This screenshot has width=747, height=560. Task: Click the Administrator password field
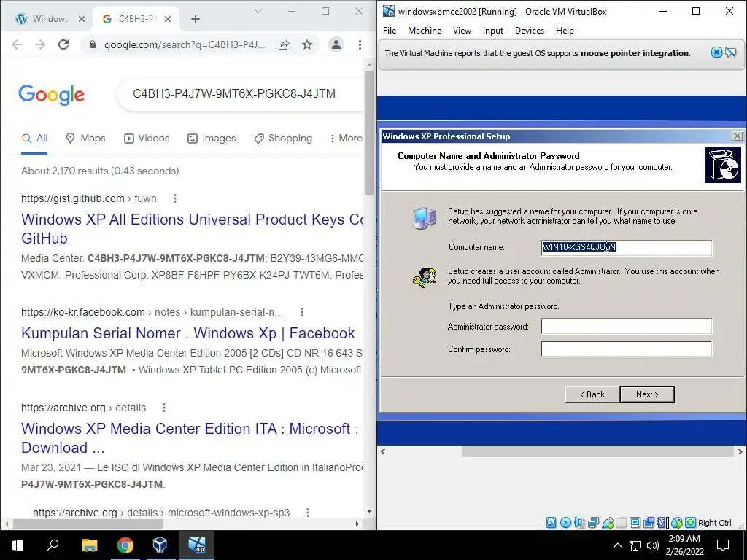pyautogui.click(x=626, y=326)
